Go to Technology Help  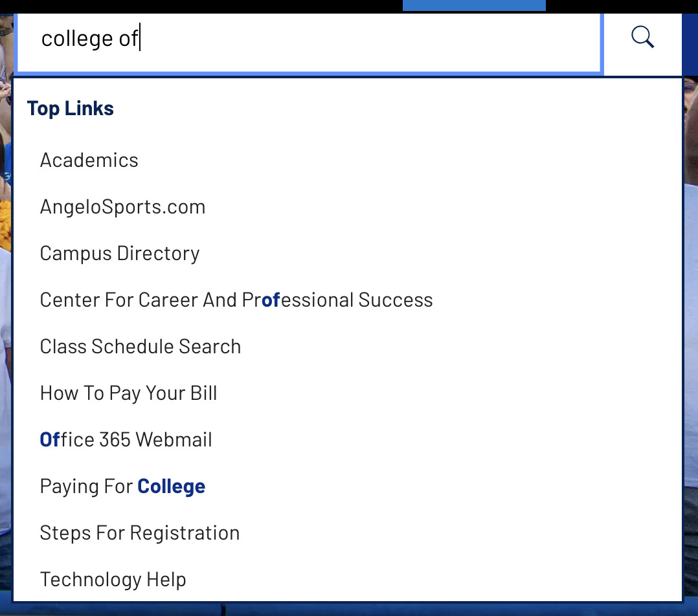tap(113, 579)
